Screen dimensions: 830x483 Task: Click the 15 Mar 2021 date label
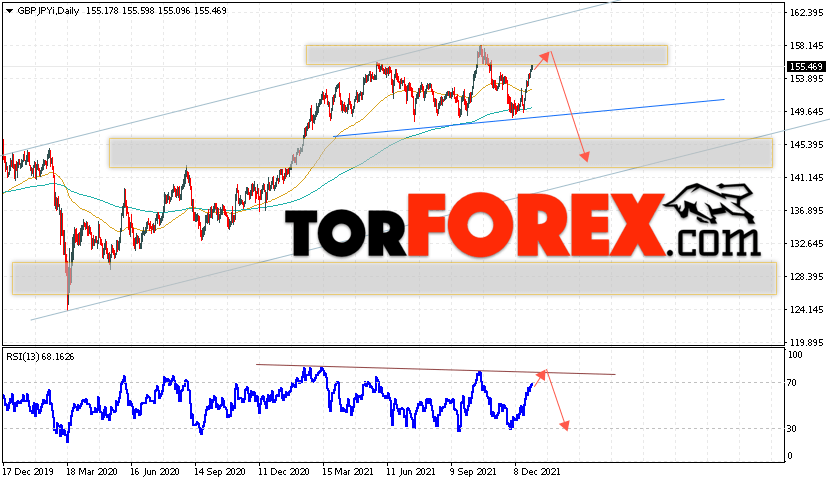pos(348,471)
